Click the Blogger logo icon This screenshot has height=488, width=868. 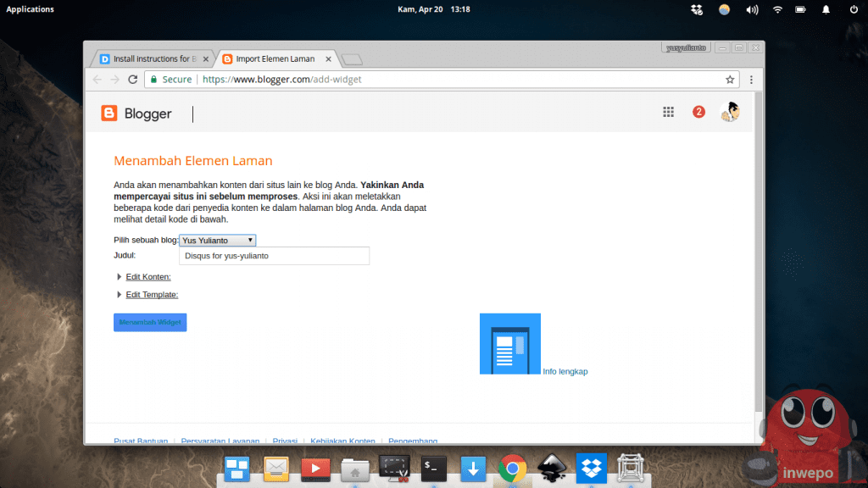pyautogui.click(x=109, y=114)
